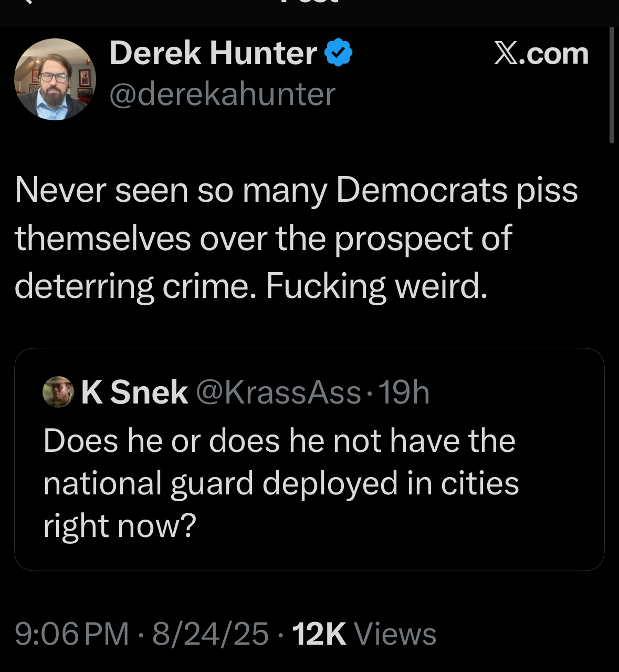
Task: Click the blue verified checkmark badge
Action: pyautogui.click(x=339, y=53)
